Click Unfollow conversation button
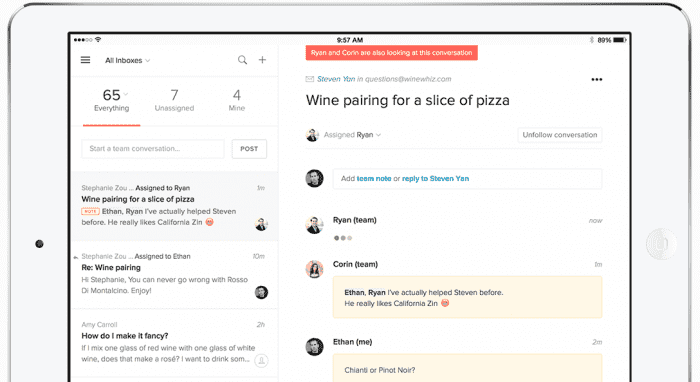Image resolution: width=700 pixels, height=382 pixels. coord(560,135)
